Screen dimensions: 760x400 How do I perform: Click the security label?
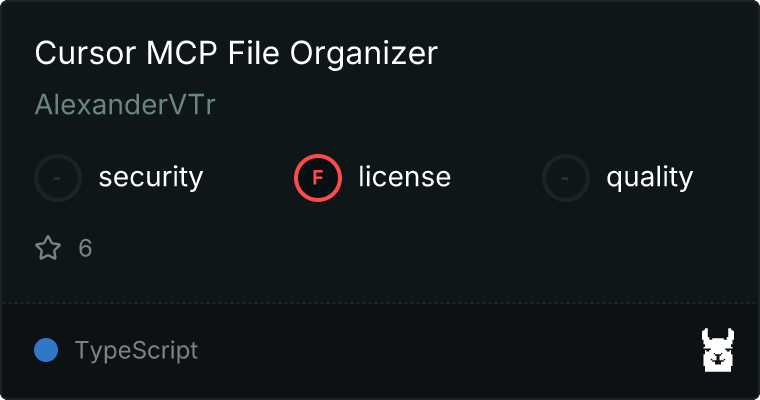151,177
